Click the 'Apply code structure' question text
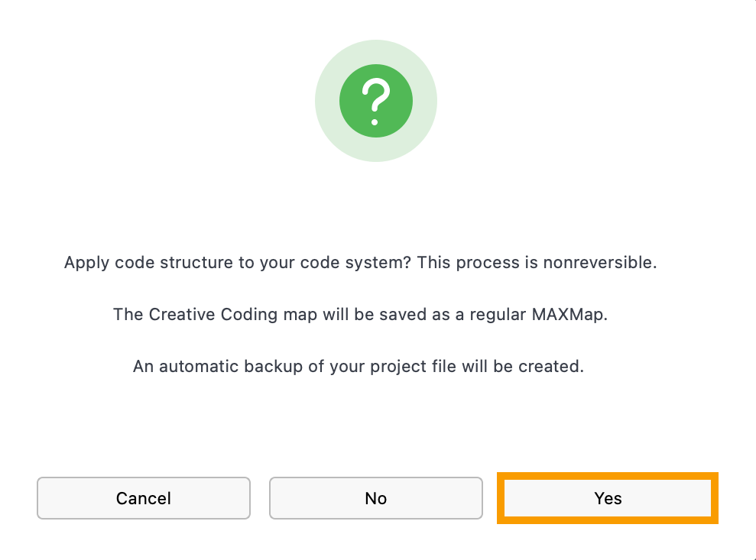 point(237,263)
